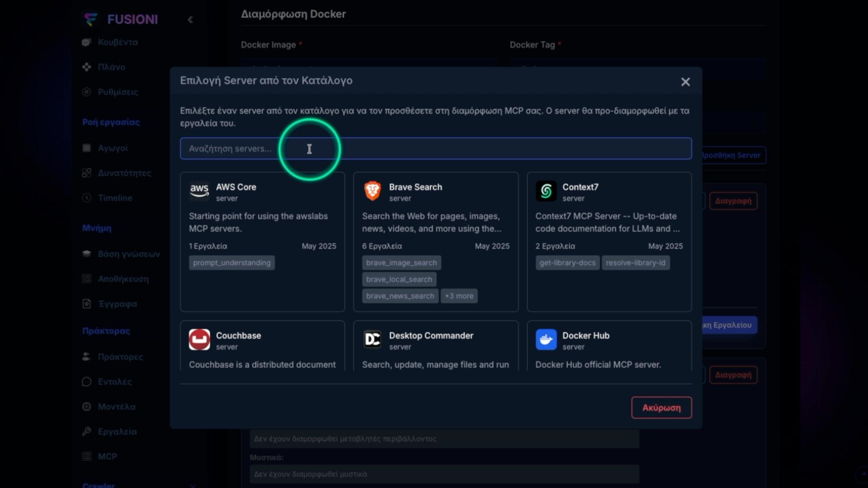
Task: Click the Βάση γνώσεων icon
Action: 87,253
